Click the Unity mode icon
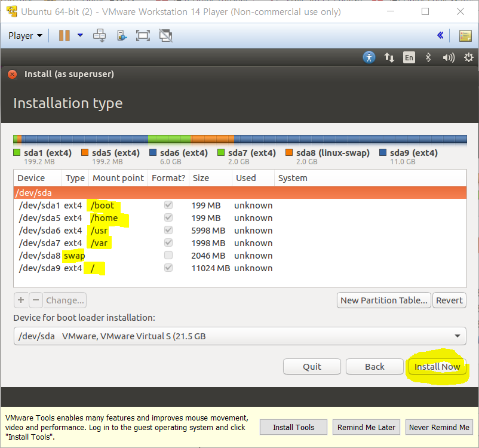 (165, 36)
